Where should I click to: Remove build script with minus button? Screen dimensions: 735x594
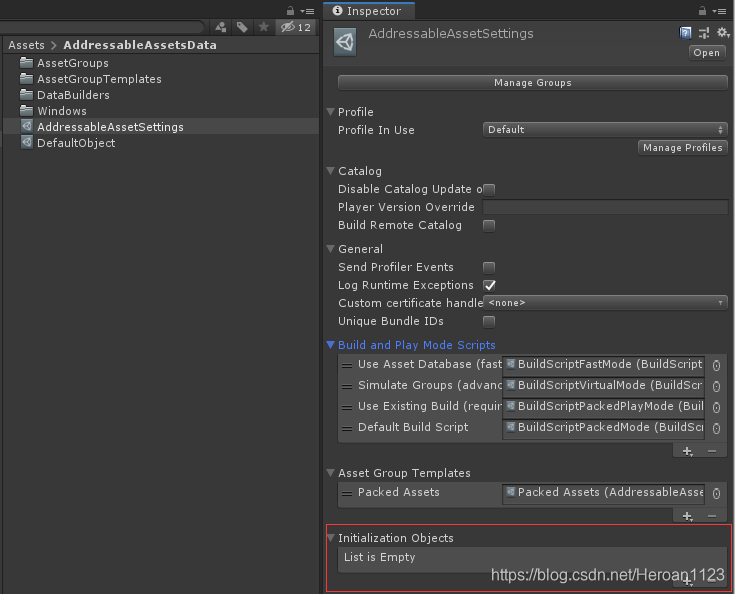pos(712,451)
